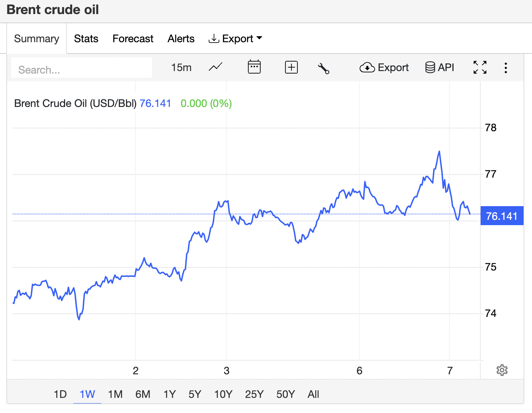Open the wrench chart tools icon
The width and height of the screenshot is (532, 413).
click(323, 68)
